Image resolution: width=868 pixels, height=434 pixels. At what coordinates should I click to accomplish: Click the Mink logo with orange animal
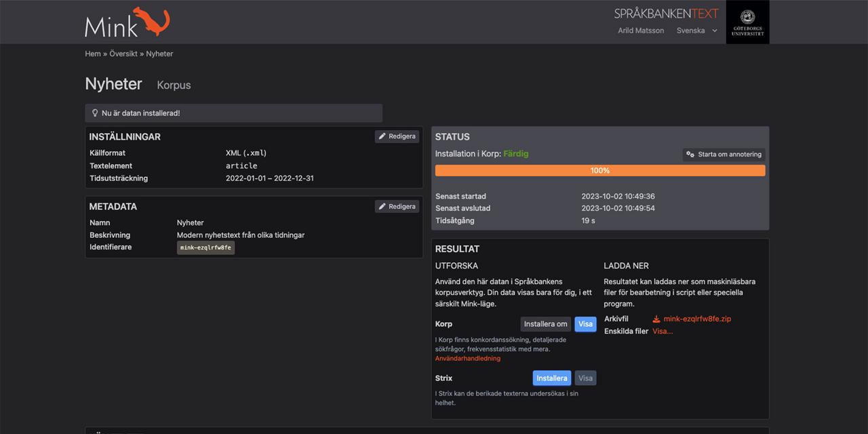pos(127,22)
